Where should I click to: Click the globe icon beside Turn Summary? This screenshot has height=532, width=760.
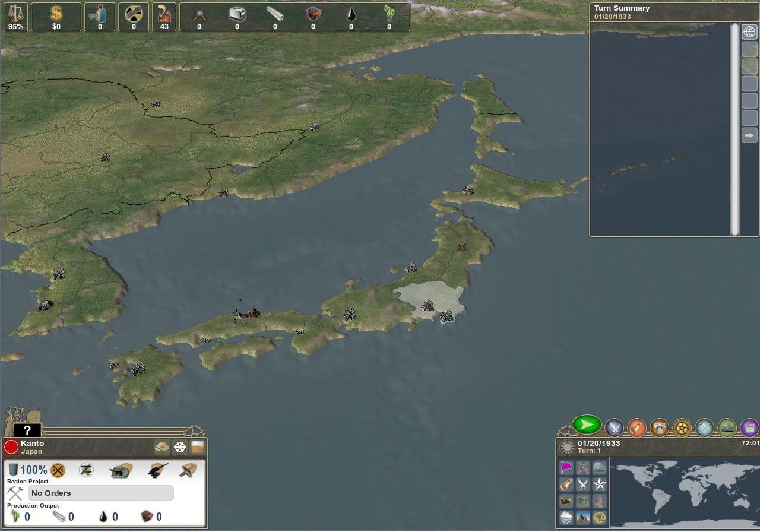[x=749, y=32]
